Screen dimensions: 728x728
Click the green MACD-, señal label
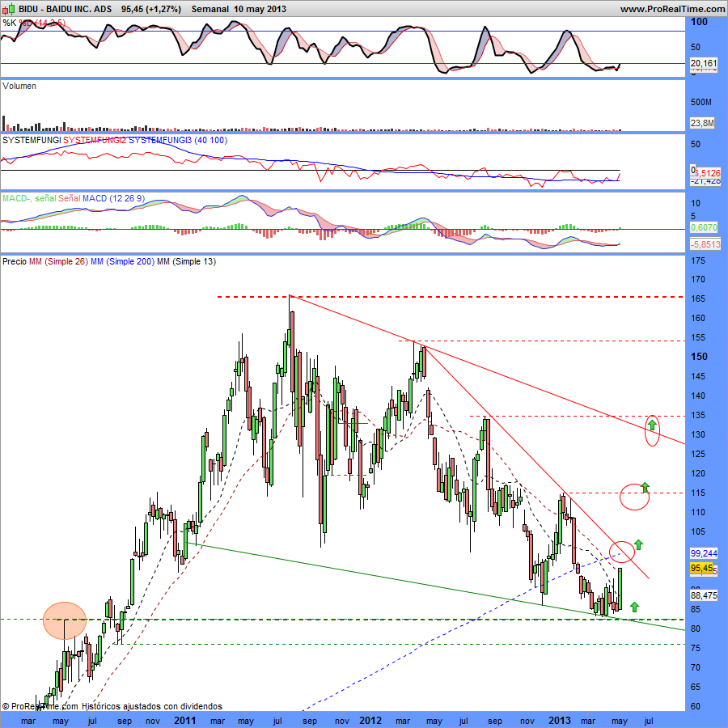click(x=29, y=198)
